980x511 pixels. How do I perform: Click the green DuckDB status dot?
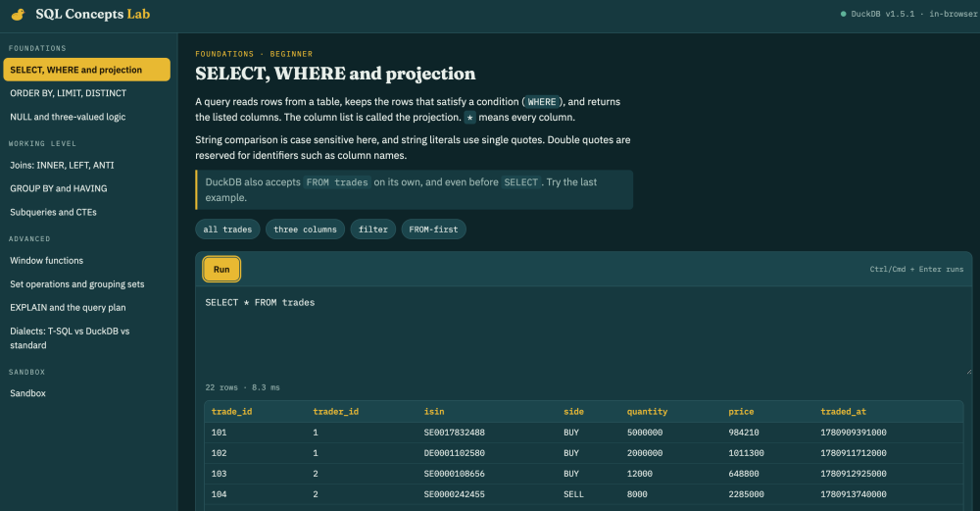pos(843,14)
